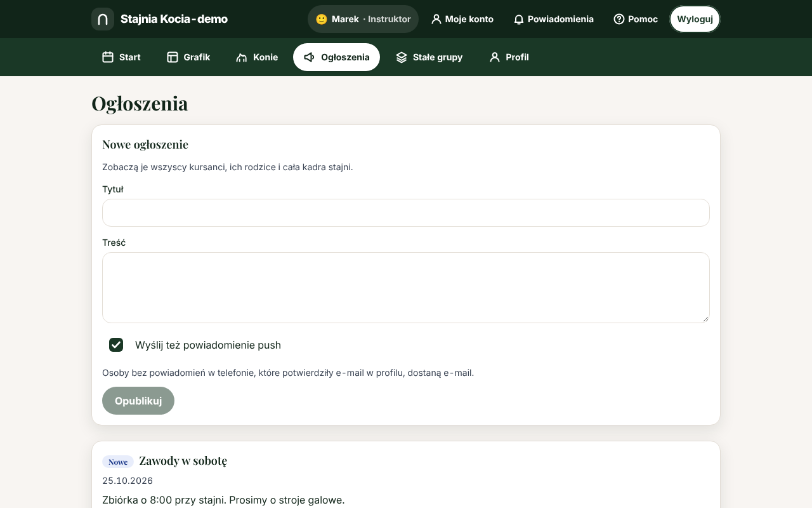The image size is (812, 508).
Task: Open the Stałe grupy tab label
Action: coord(438,57)
